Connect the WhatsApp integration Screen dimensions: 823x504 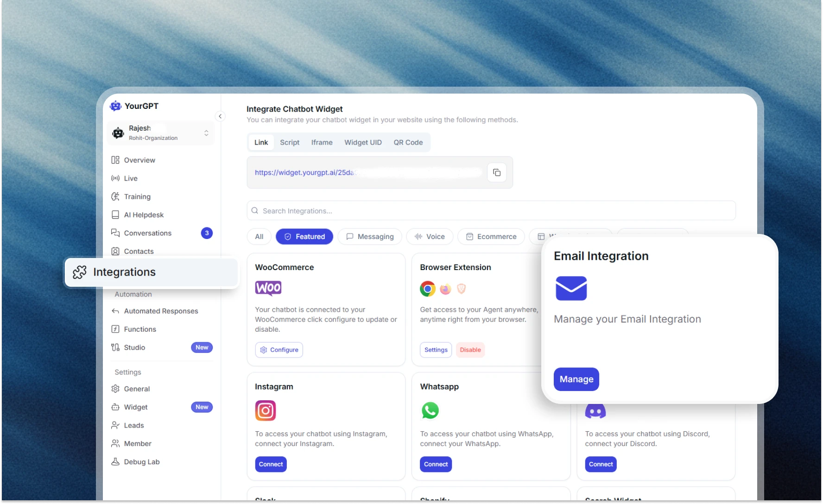pos(435,464)
